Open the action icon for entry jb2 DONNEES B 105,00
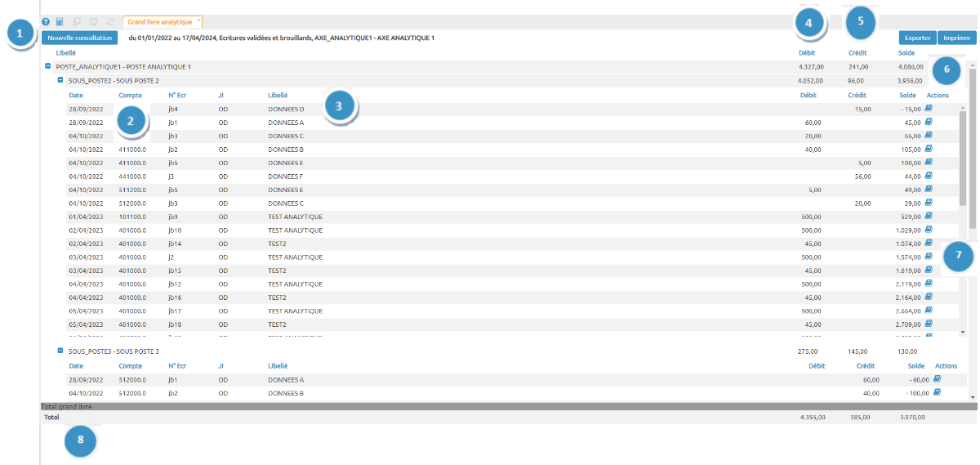The width and height of the screenshot is (980, 465). coord(929,149)
